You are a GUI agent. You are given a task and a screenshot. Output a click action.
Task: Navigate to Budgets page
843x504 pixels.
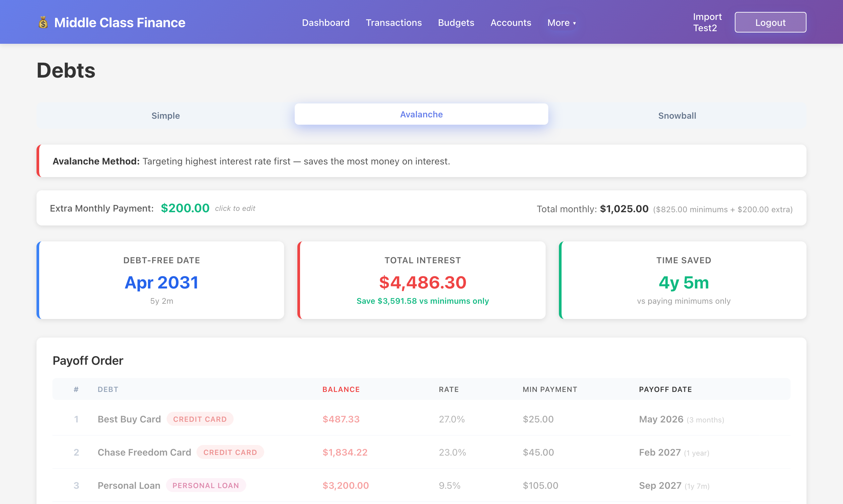tap(455, 23)
